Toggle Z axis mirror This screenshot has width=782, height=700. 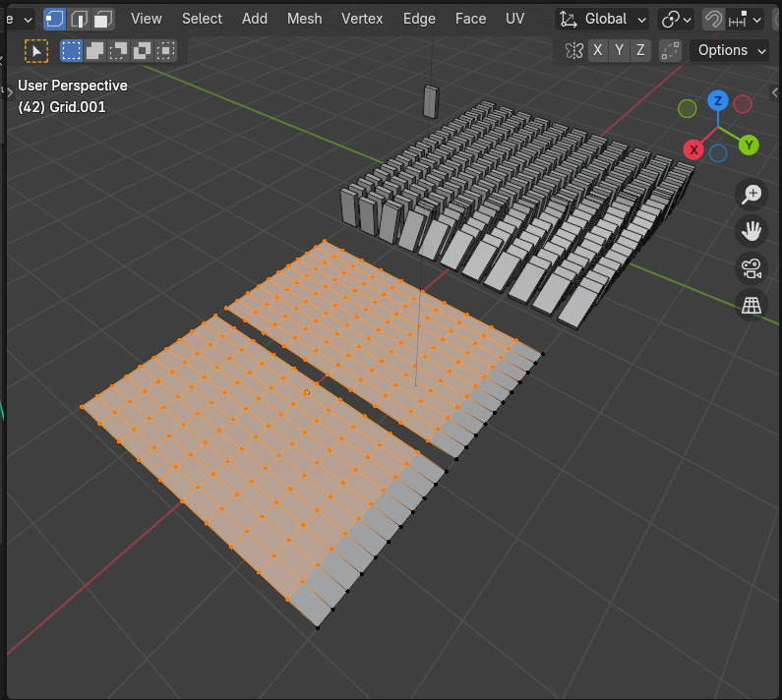[640, 50]
